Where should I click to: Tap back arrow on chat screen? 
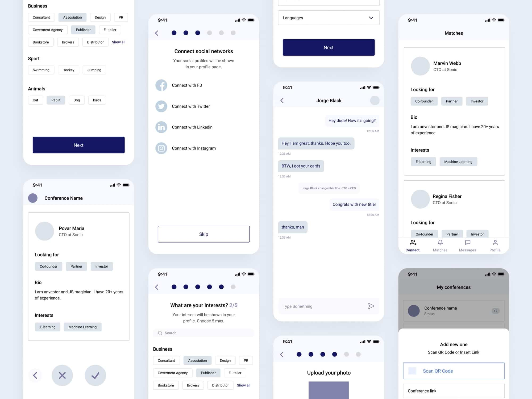pos(283,100)
